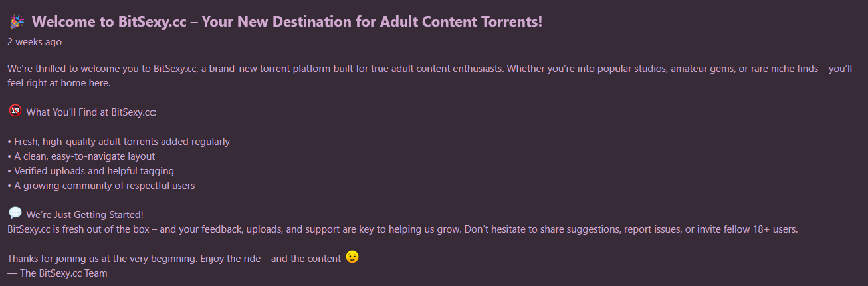Click the "We're Just Getting Started!" heading
868x286 pixels.
point(84,215)
